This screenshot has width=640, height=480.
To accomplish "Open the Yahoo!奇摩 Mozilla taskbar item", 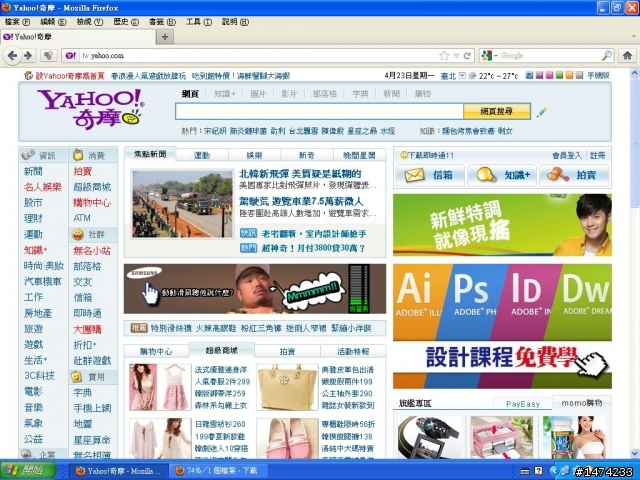I will (x=118, y=471).
